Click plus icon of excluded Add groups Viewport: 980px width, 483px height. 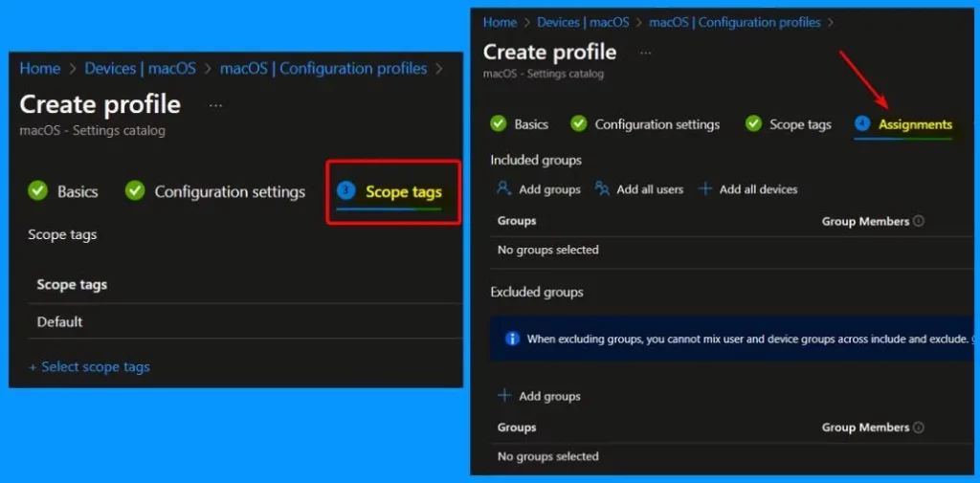point(504,396)
